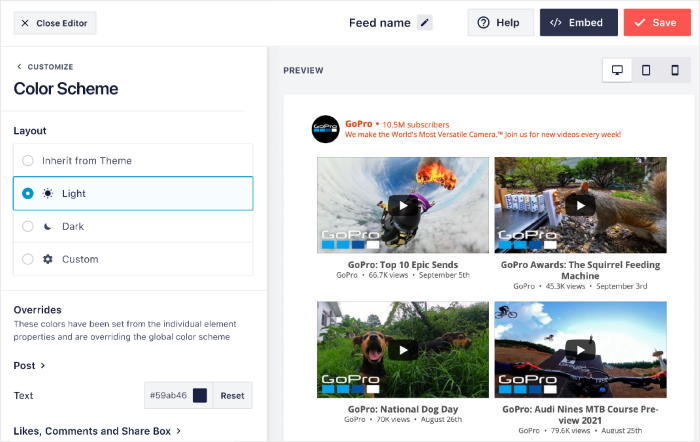700x442 pixels.
Task: Play the Squirrel Feeding Machine video
Action: point(580,204)
